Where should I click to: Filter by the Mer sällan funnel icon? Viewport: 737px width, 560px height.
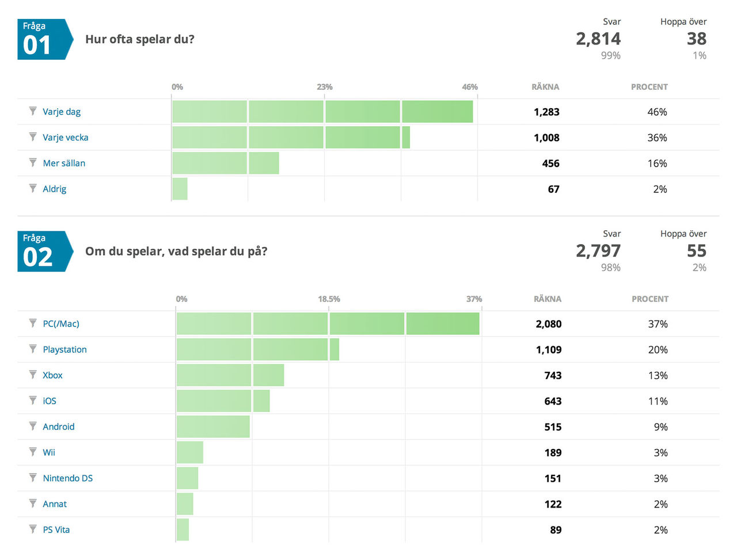tap(33, 163)
